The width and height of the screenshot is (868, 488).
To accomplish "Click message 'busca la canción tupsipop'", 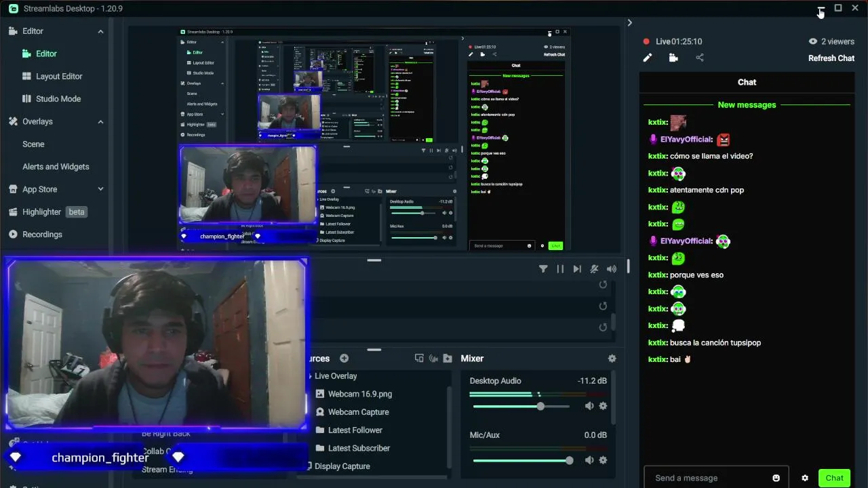I will point(715,343).
